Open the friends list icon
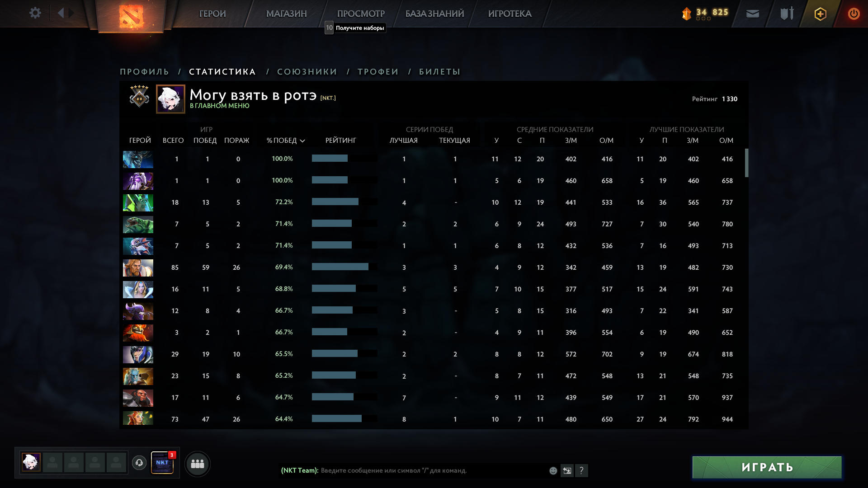The image size is (868, 488). 198,464
